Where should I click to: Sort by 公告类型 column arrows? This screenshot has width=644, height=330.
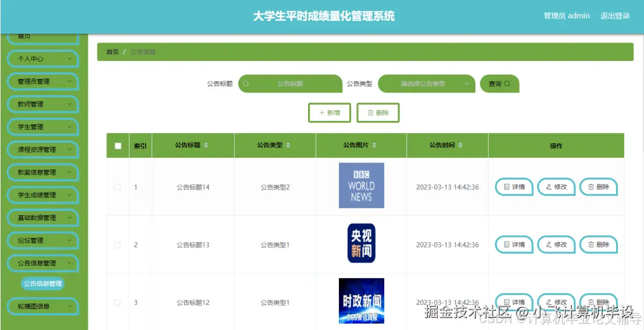[x=288, y=146]
